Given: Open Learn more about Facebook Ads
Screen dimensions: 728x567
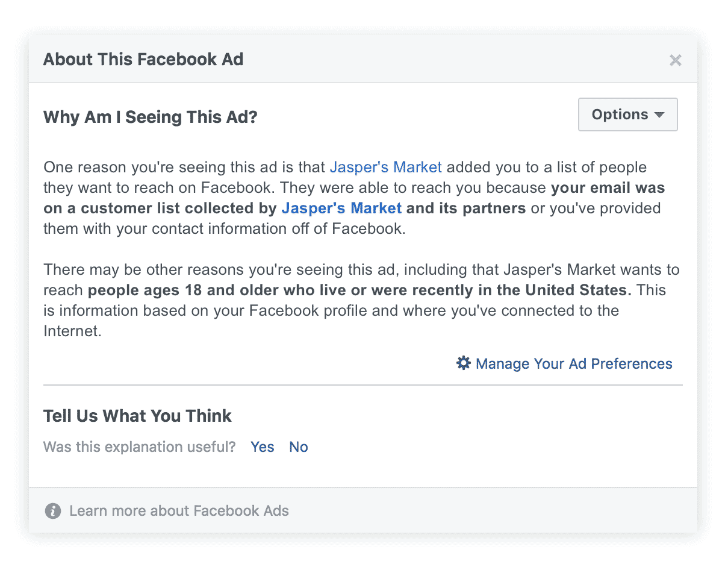Looking at the screenshot, I should [x=179, y=511].
